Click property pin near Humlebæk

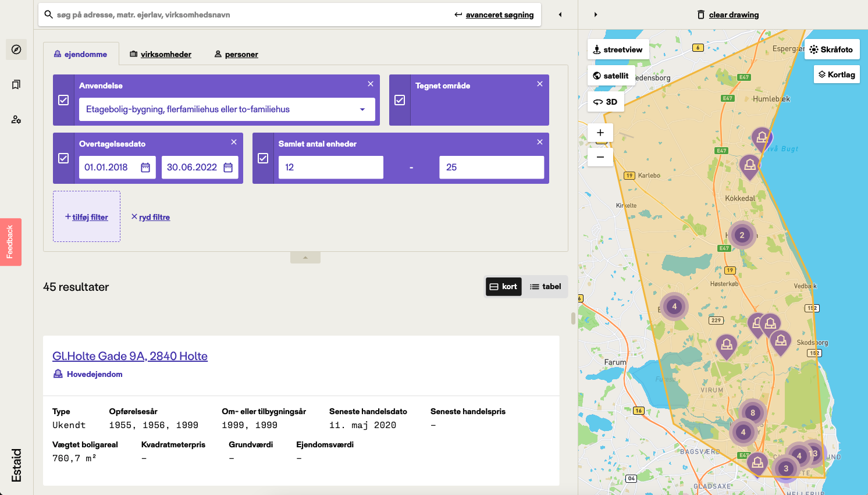[x=762, y=139]
